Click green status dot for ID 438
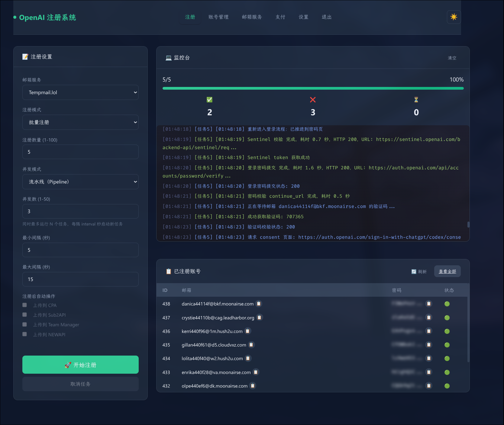 pos(447,304)
